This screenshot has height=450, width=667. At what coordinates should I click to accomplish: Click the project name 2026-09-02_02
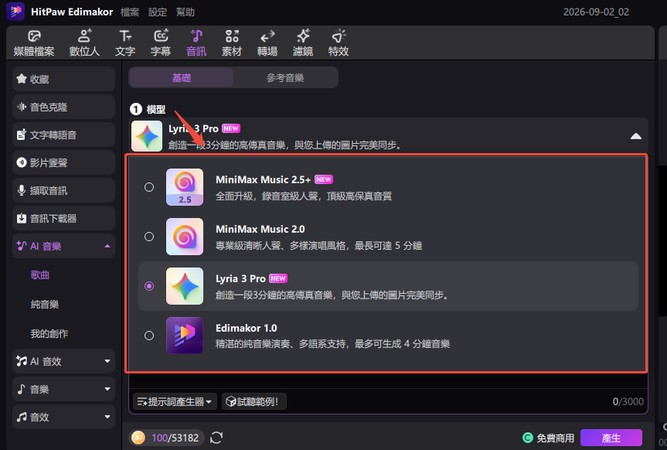(596, 12)
